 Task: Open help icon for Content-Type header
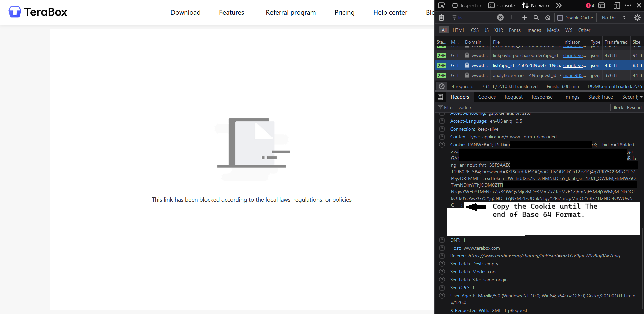pos(442,137)
